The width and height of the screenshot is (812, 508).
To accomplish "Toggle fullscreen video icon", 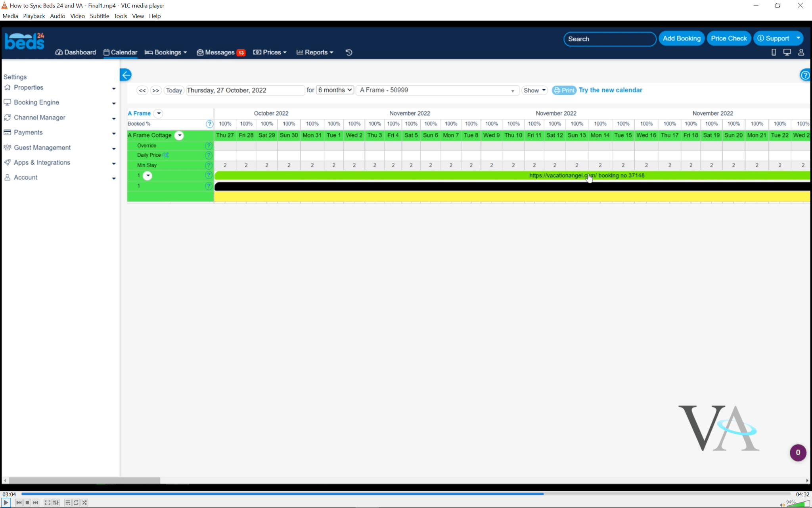I will [47, 502].
